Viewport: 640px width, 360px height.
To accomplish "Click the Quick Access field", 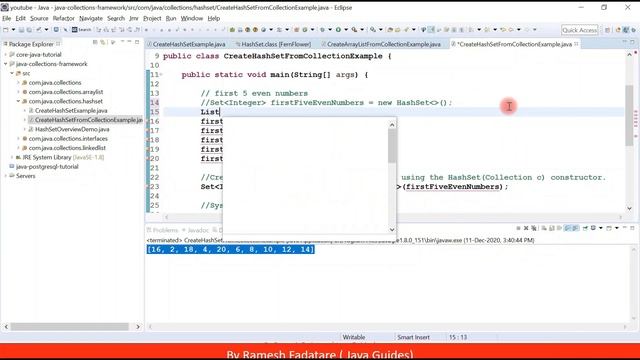I will 580,30.
